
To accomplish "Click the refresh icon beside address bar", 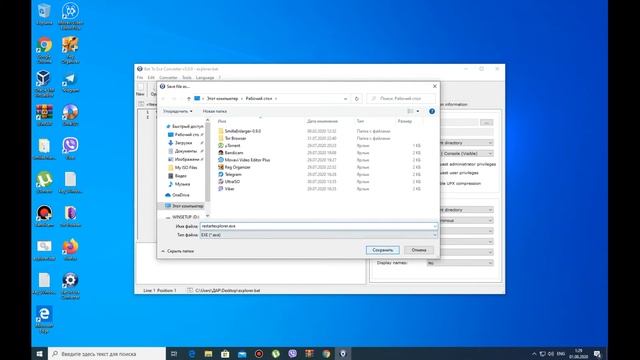I will pyautogui.click(x=356, y=99).
